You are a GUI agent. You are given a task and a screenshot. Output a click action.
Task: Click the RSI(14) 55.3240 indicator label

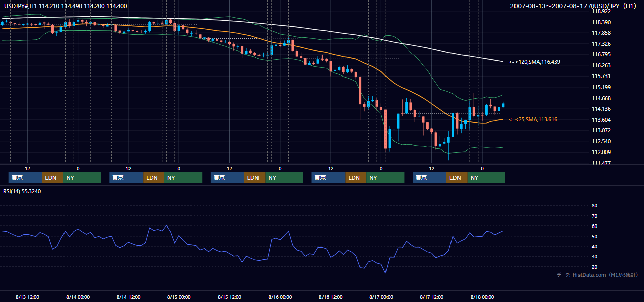point(22,191)
